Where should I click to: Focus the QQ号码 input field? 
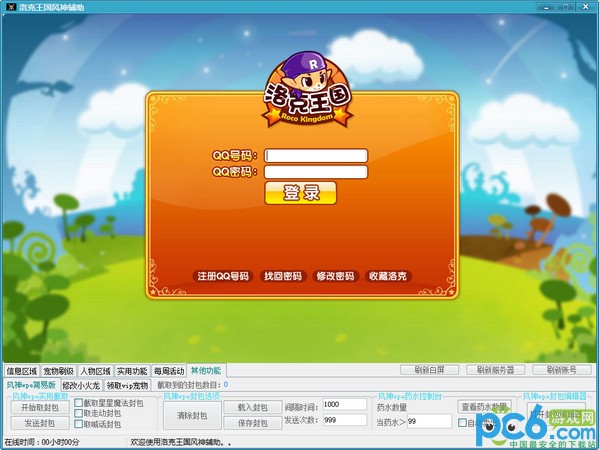(x=316, y=155)
